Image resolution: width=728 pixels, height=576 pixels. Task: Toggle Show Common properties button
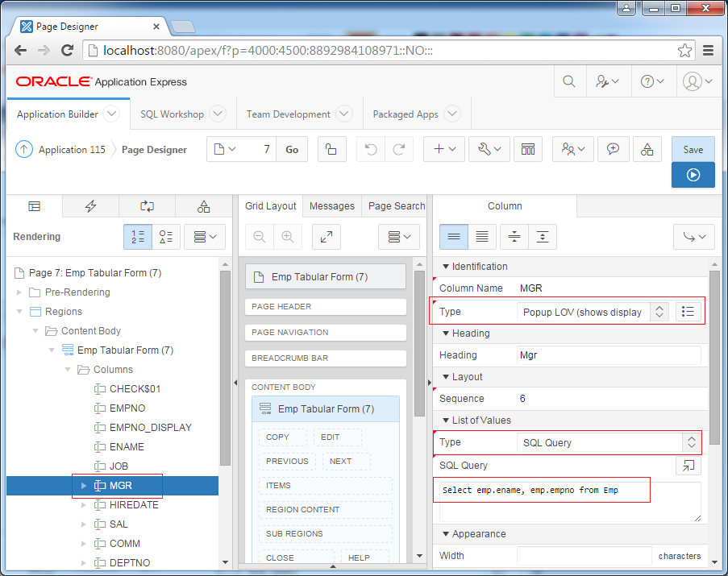point(454,237)
